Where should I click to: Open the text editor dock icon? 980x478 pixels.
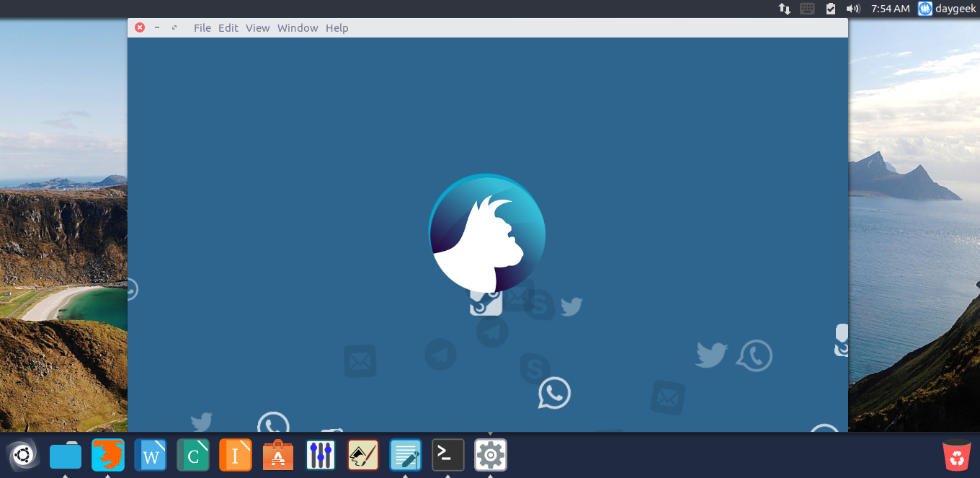click(406, 456)
